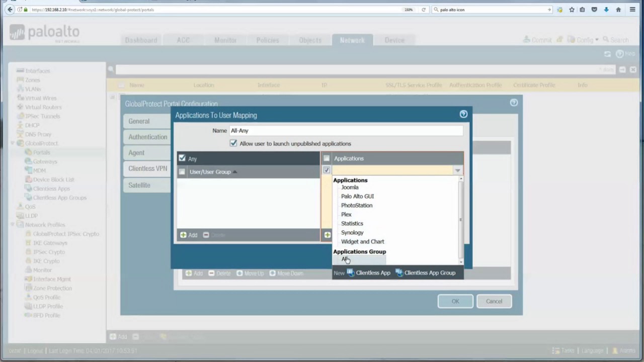Viewport: 644px width, 362px height.
Task: Select Widget and Chart from the list
Action: [x=362, y=241]
